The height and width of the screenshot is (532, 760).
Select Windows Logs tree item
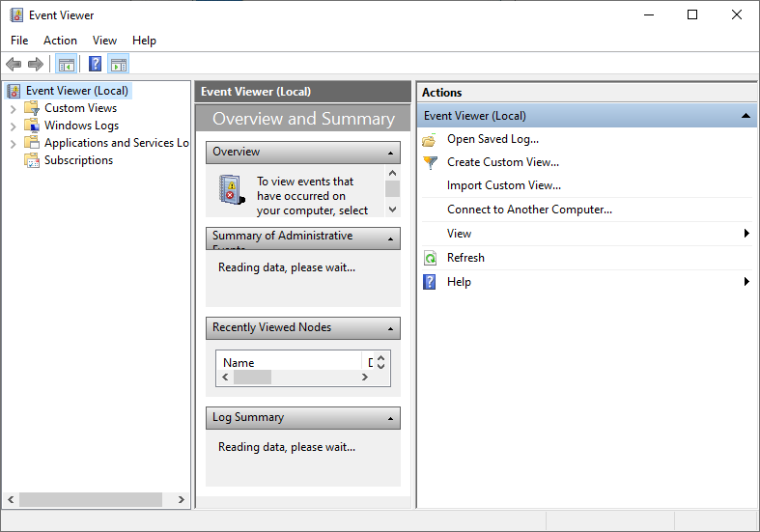[x=81, y=126]
